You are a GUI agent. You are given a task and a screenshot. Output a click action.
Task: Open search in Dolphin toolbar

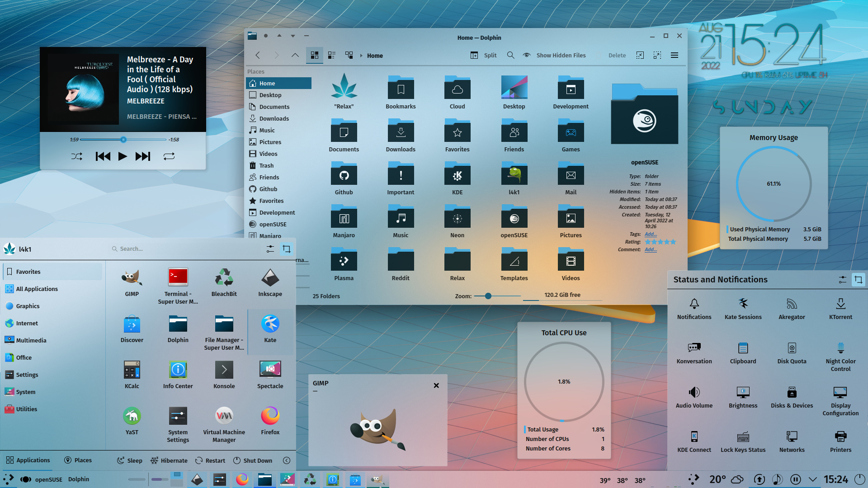(x=511, y=55)
